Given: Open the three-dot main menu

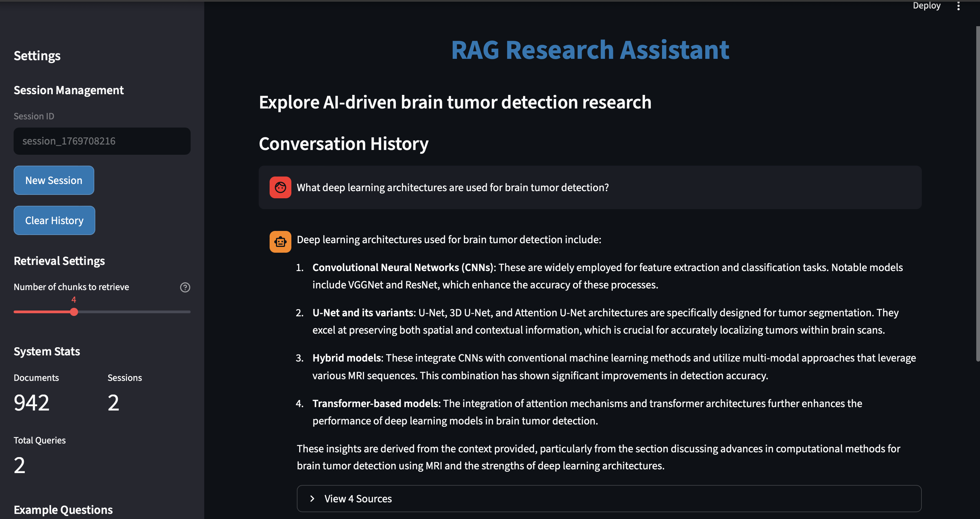Looking at the screenshot, I should (x=958, y=6).
